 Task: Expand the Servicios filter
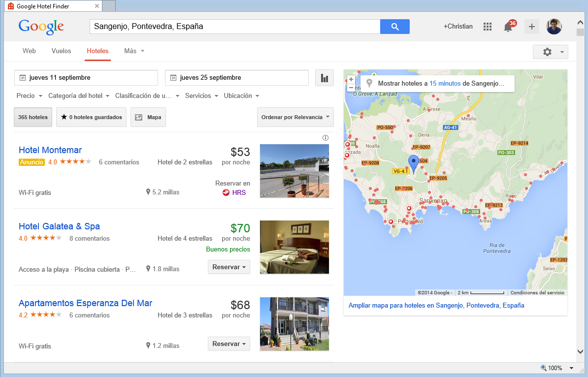coord(201,96)
